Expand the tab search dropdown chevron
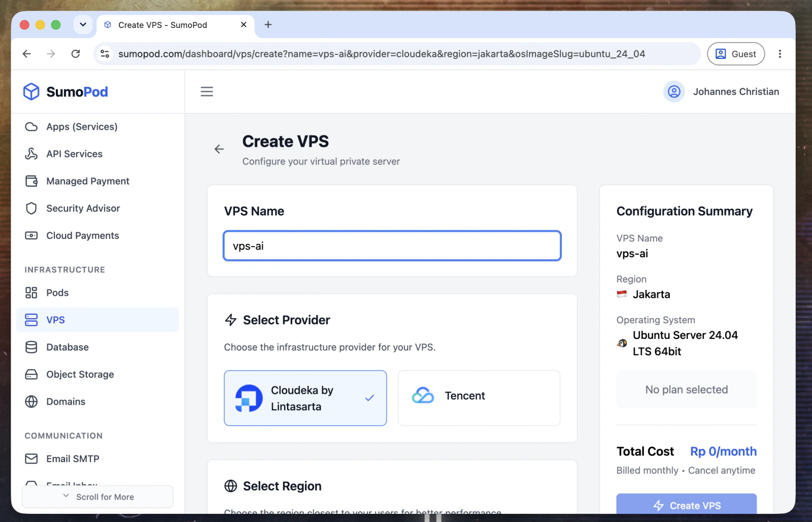 [83, 24]
